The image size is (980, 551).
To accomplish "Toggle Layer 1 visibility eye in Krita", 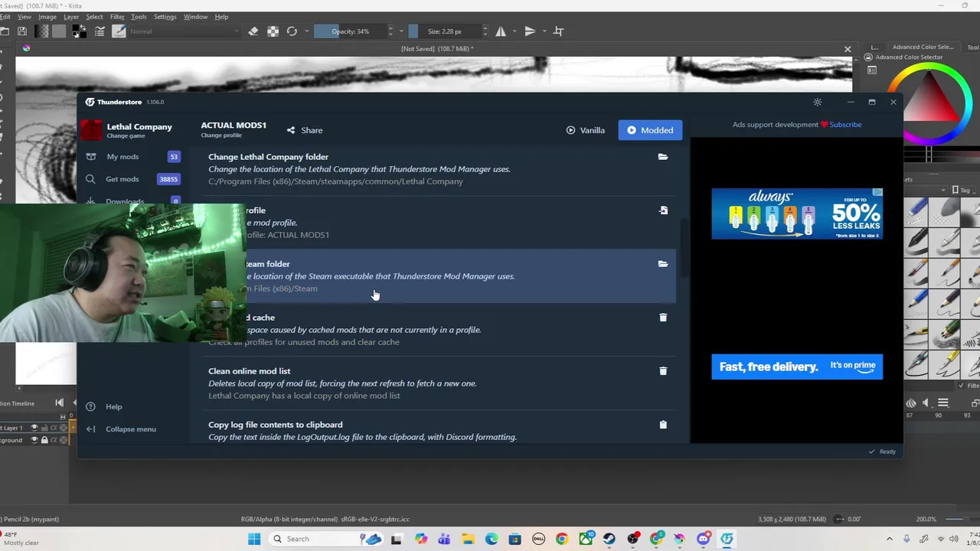I will (34, 428).
